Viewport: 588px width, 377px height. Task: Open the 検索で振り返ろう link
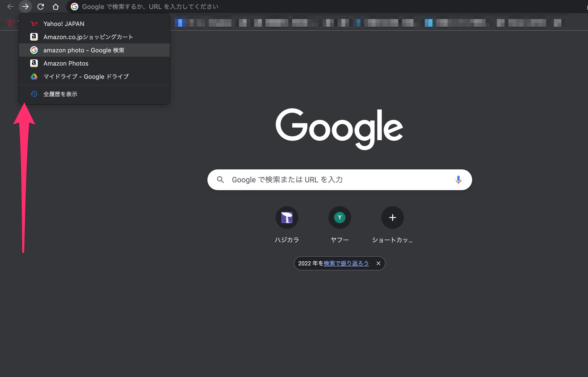click(x=346, y=264)
